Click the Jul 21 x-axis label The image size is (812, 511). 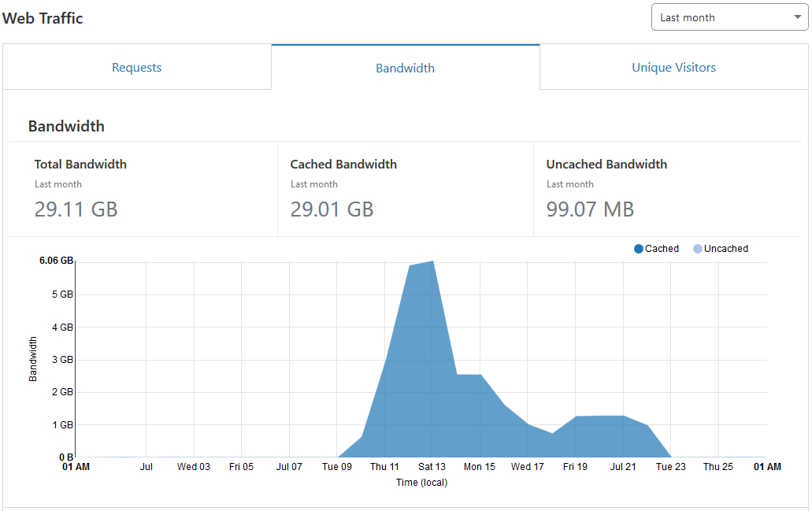[x=622, y=467]
